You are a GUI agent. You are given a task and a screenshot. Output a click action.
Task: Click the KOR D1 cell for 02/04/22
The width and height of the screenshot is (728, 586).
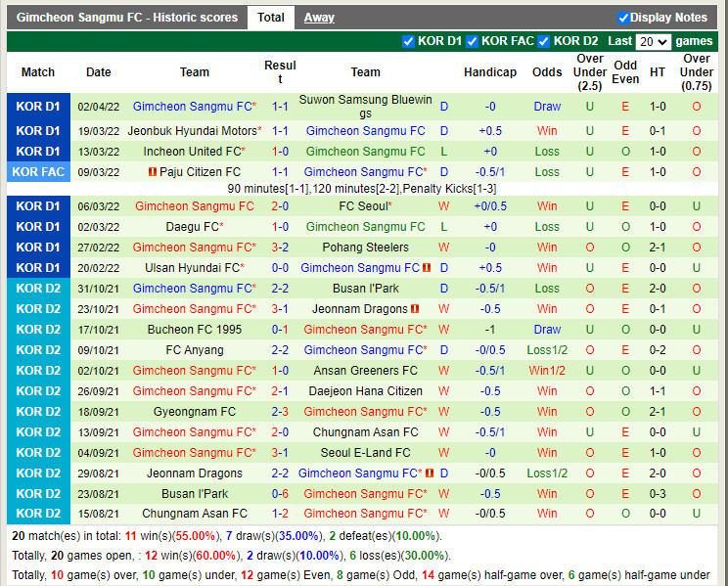tap(38, 107)
